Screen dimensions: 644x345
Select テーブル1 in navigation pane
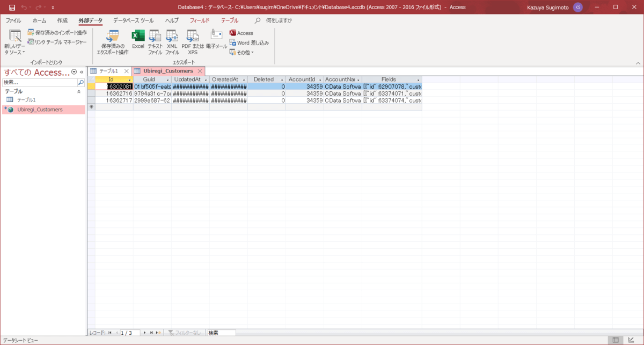26,100
